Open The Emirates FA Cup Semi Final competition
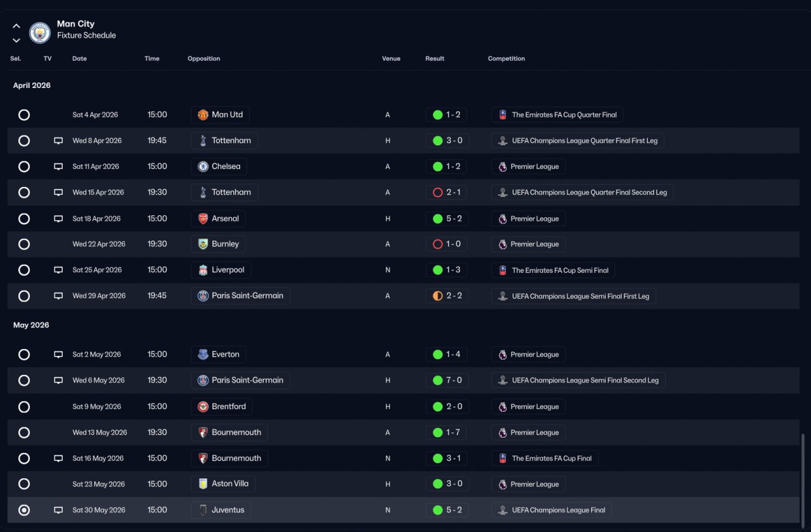Image resolution: width=811 pixels, height=532 pixels. [553, 270]
